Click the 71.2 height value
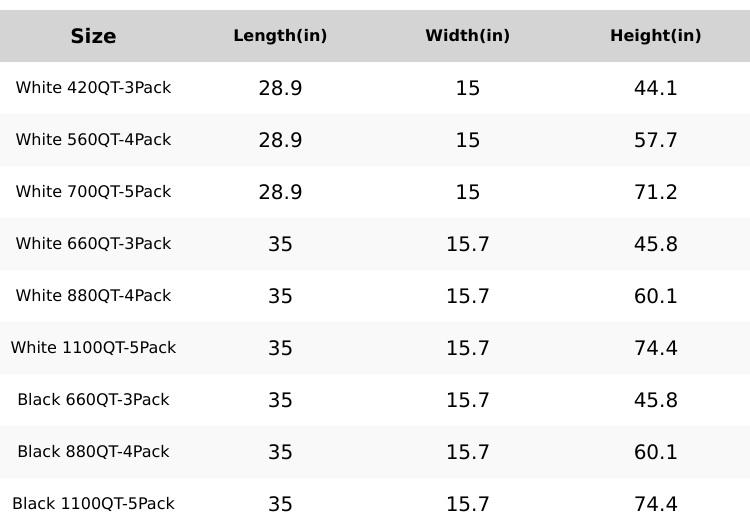The width and height of the screenshot is (750, 530). click(655, 192)
